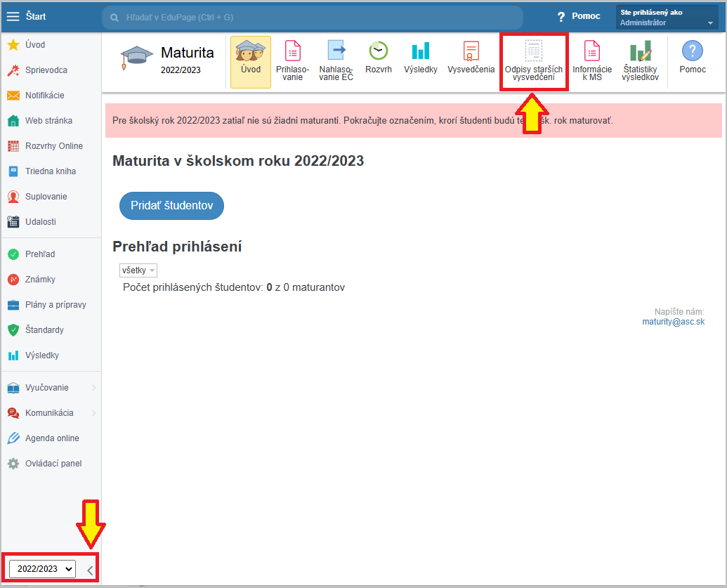Click the Pridať študentov button
This screenshot has width=727, height=588.
tap(171, 205)
